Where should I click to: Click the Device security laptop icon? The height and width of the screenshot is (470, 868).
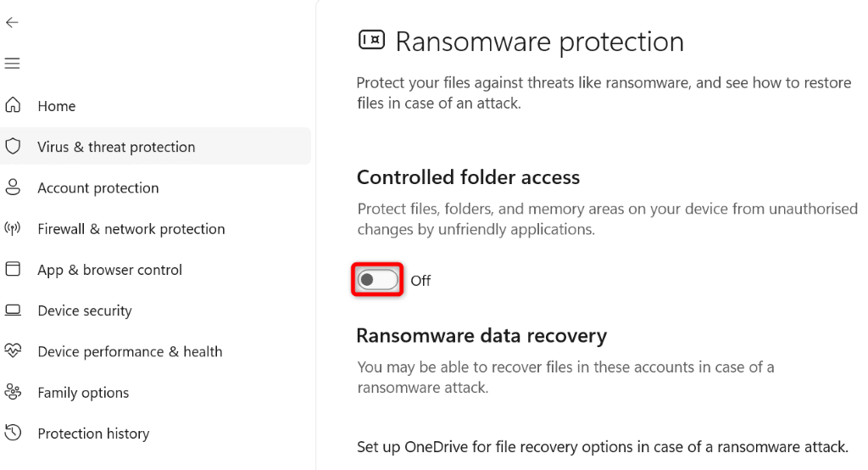coord(13,311)
